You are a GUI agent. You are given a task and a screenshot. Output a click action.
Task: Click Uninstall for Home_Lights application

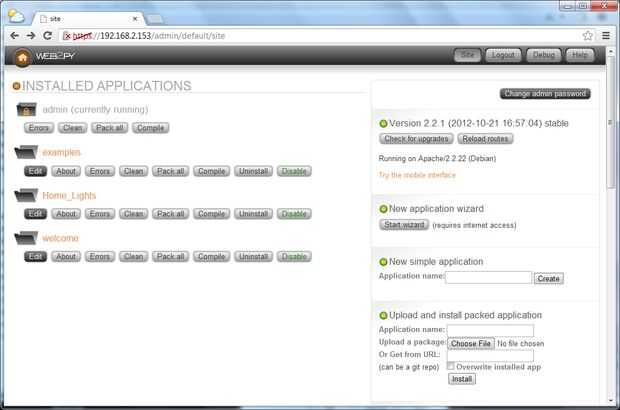(x=253, y=214)
